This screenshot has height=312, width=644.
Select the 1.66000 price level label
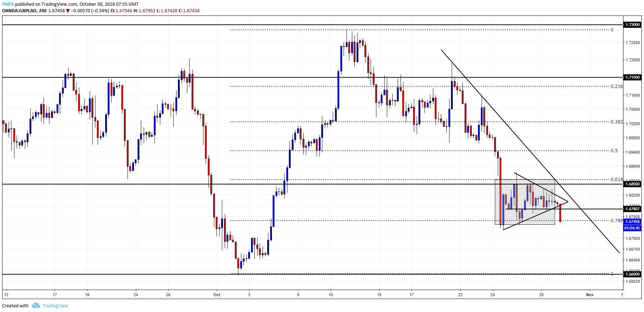click(x=632, y=274)
